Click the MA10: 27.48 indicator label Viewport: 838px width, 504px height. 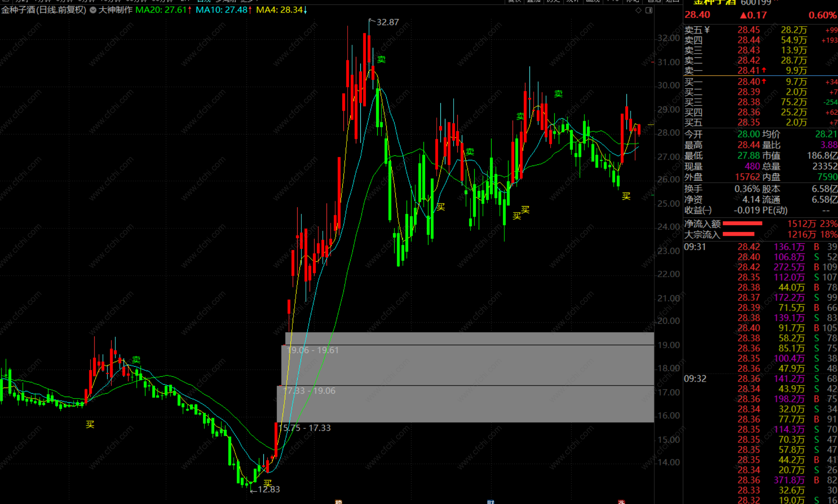coord(223,10)
